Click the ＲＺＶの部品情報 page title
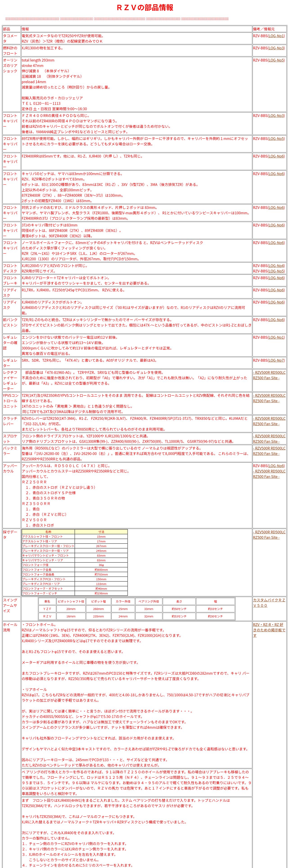Viewport: 289px width, 868px height. tap(145, 7)
